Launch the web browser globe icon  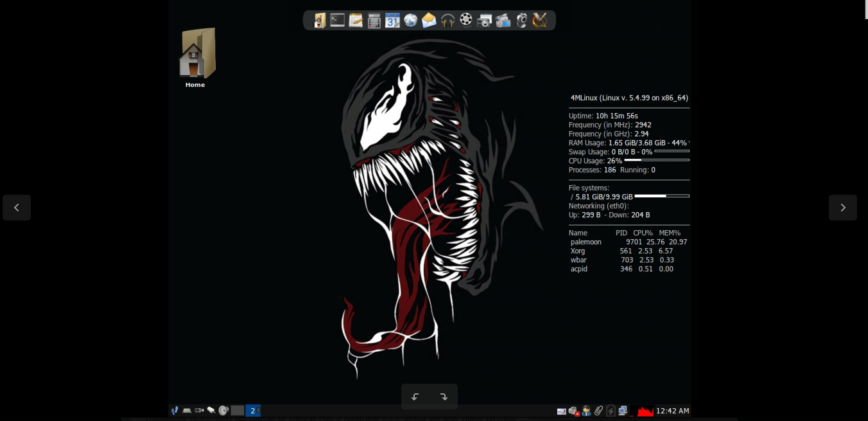pos(411,21)
